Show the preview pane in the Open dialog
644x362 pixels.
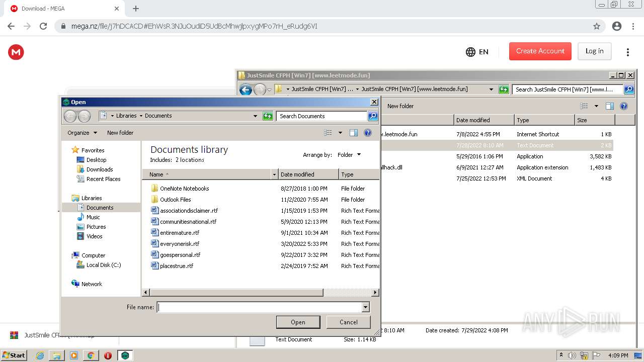(354, 133)
